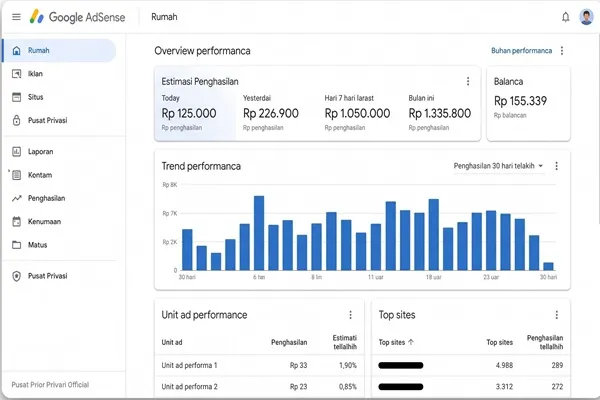
Task: Click the Kenumaan calendar icon
Action: (x=16, y=222)
